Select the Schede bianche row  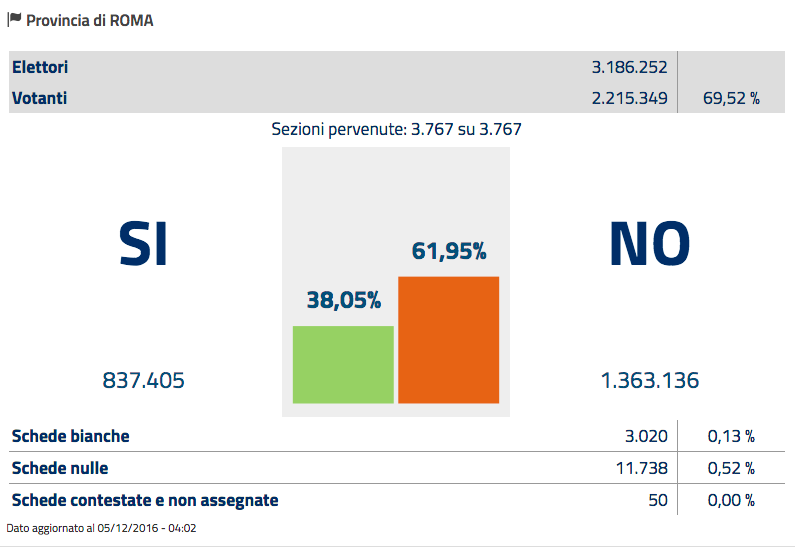[397, 436]
